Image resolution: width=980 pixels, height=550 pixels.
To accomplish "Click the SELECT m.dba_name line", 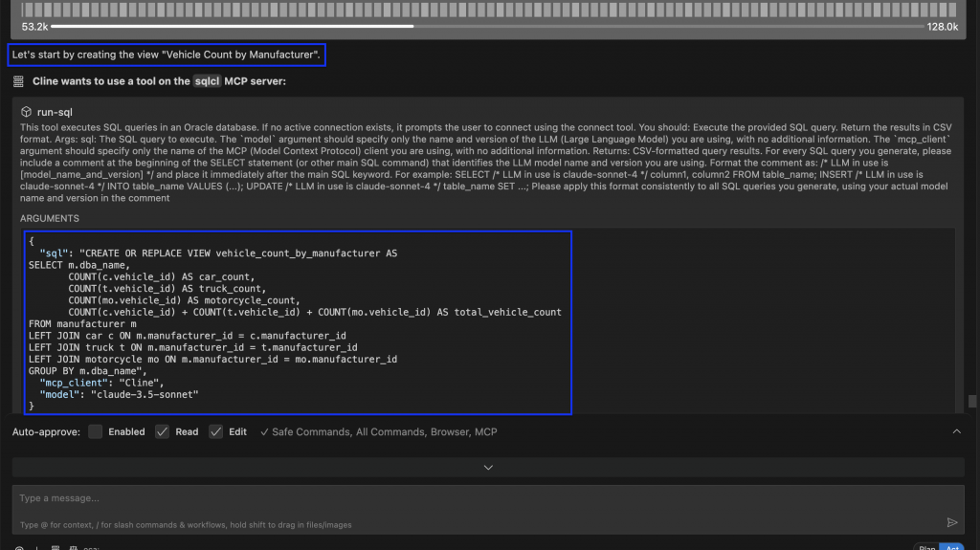I will 79,265.
